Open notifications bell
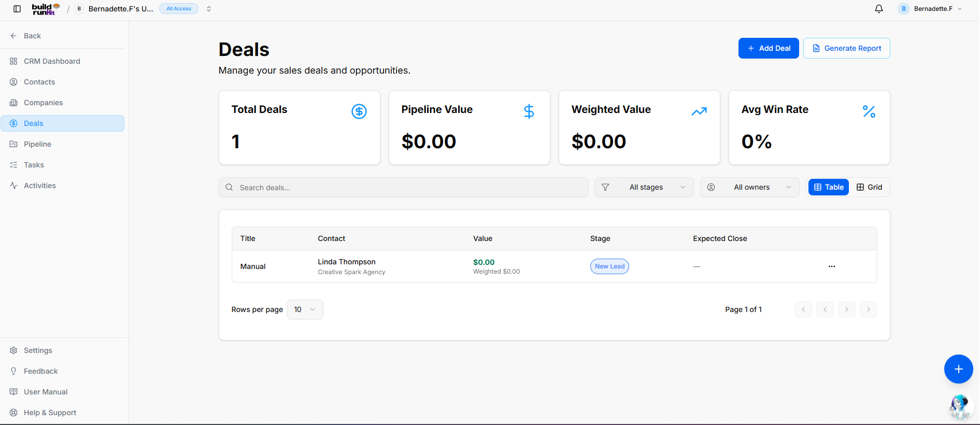This screenshot has height=425, width=980. [x=879, y=9]
